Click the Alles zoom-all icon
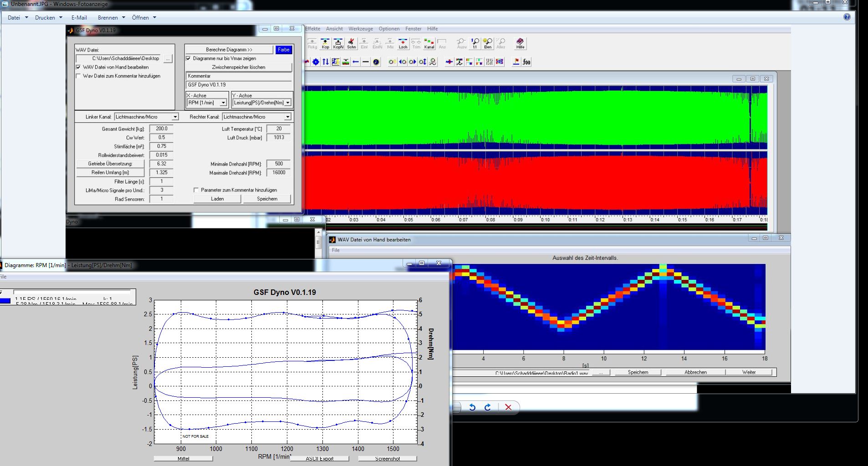Image resolution: width=868 pixels, height=466 pixels. click(501, 43)
